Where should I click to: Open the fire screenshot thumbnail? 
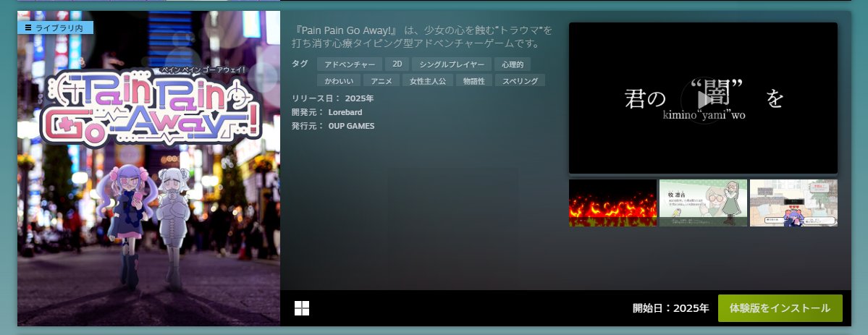point(612,203)
